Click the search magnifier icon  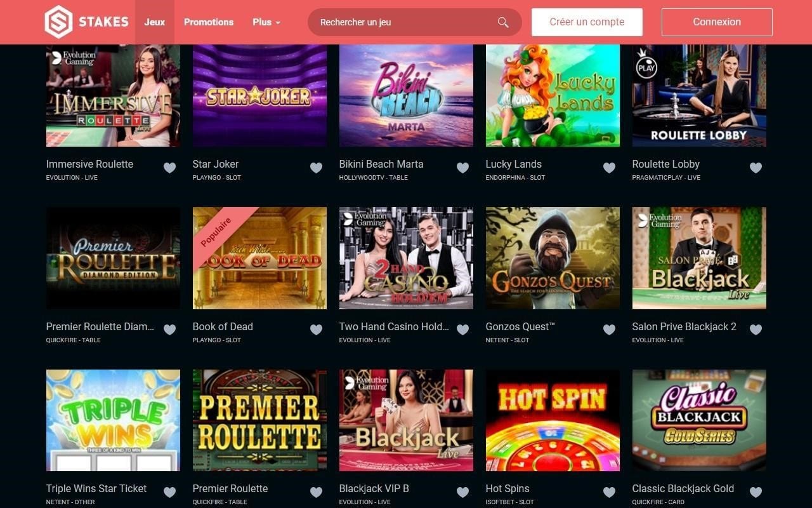tap(503, 22)
